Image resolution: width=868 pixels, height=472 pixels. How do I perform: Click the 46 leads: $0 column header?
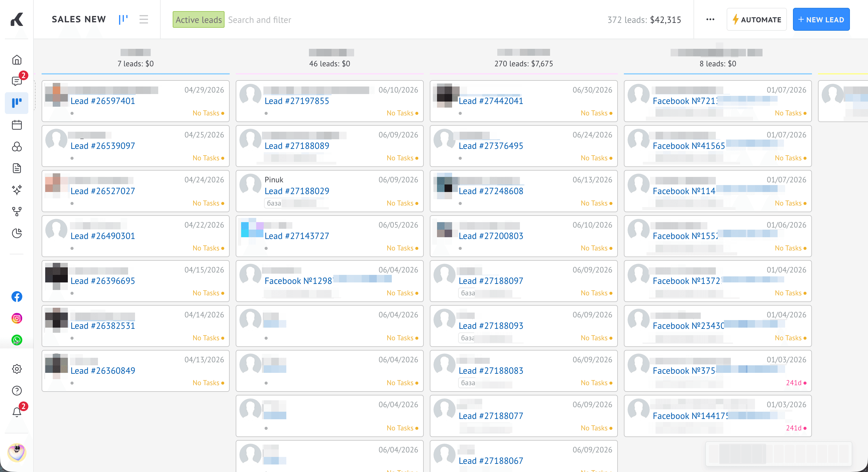(x=329, y=64)
